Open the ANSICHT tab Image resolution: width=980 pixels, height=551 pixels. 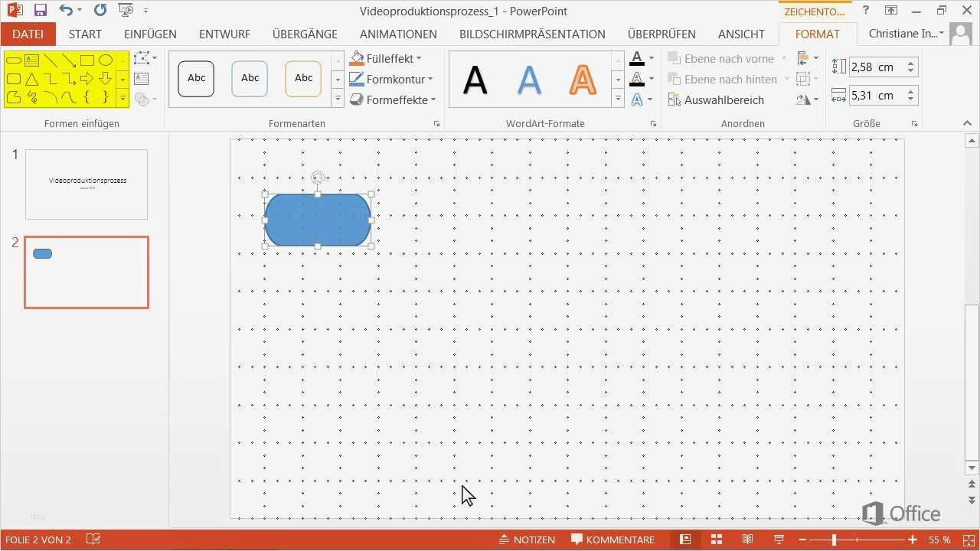click(x=741, y=34)
